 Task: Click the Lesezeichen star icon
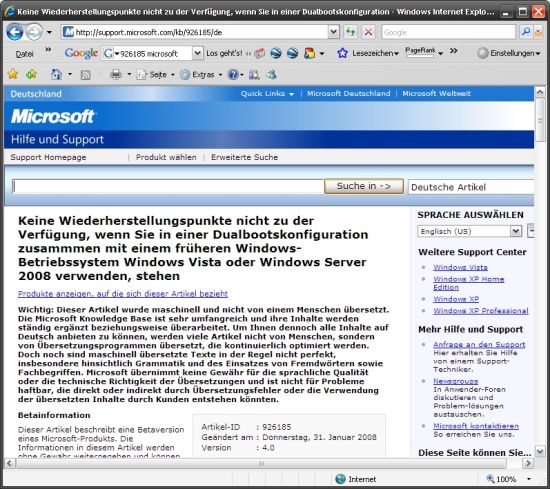pos(342,53)
